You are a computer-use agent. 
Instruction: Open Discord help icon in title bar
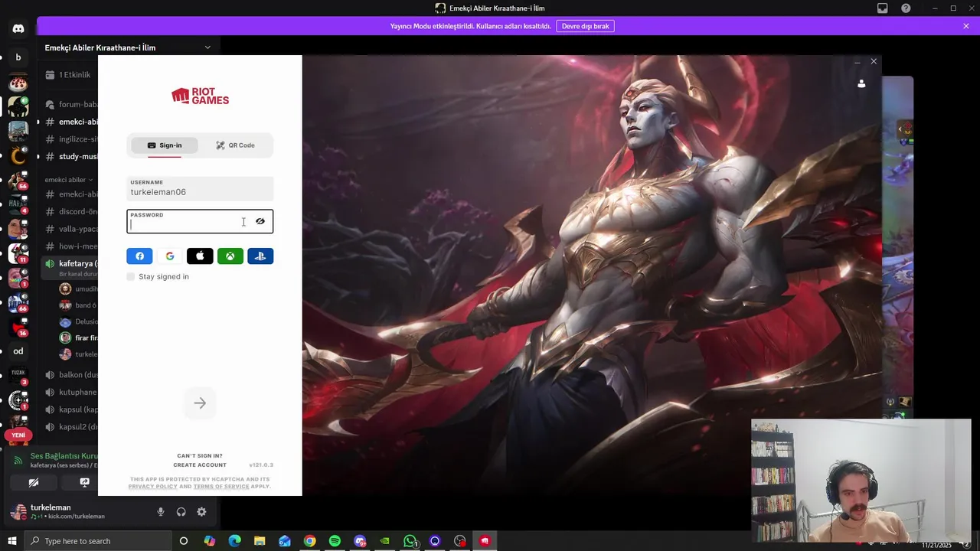click(906, 8)
